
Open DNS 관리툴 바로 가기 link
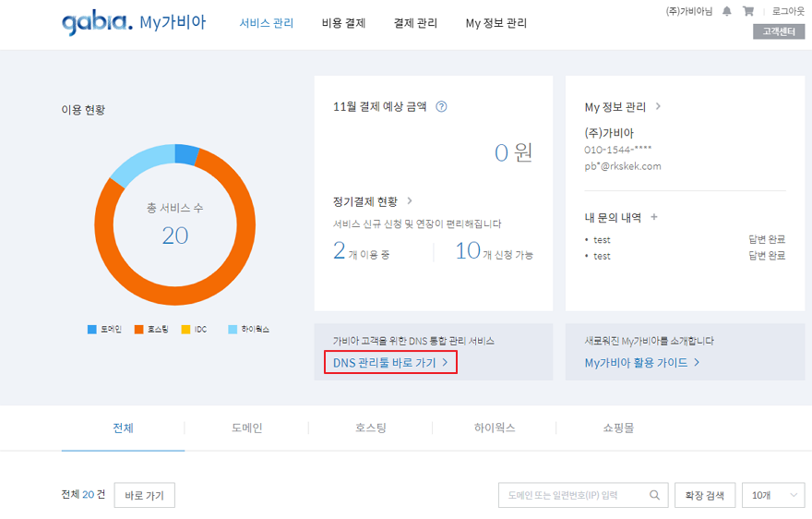coord(390,362)
